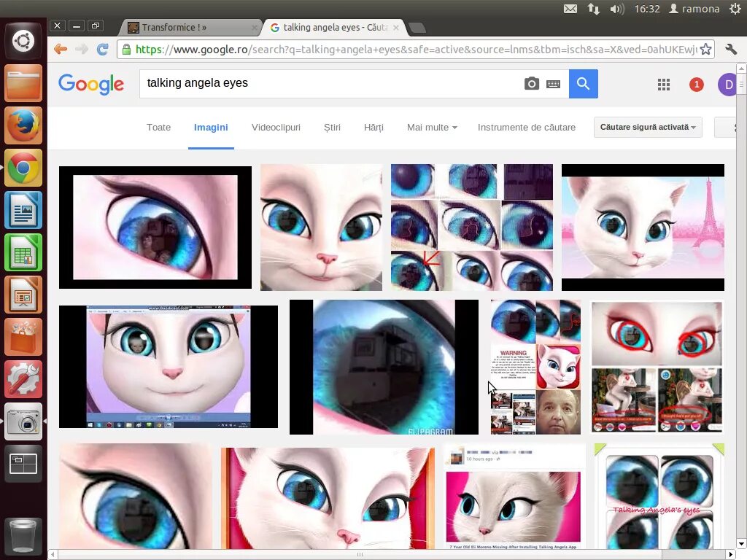The height and width of the screenshot is (560, 747).
Task: Open Hărți results
Action: [373, 127]
